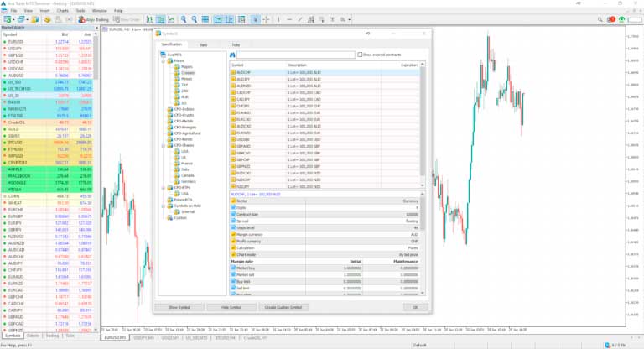Zoom out the chart with magnifier minus

(195, 19)
